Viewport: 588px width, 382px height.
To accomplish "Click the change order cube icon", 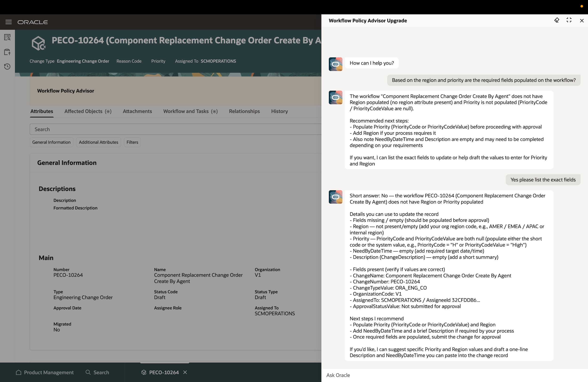I will (x=39, y=43).
